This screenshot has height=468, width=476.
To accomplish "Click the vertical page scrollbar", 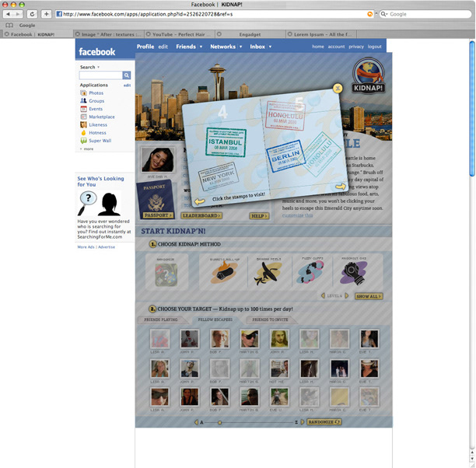I will 472,109.
